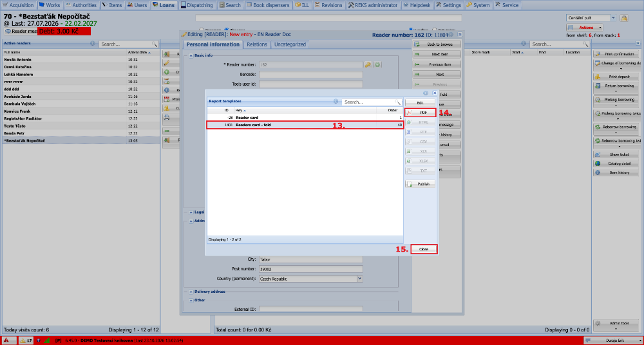Click the green plus icon next to Reader number

point(377,64)
